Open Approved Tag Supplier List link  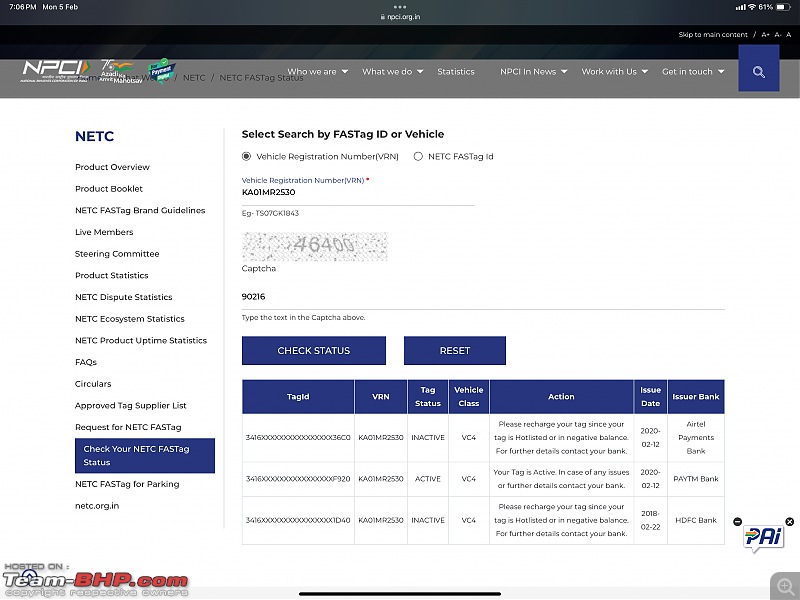coord(131,406)
